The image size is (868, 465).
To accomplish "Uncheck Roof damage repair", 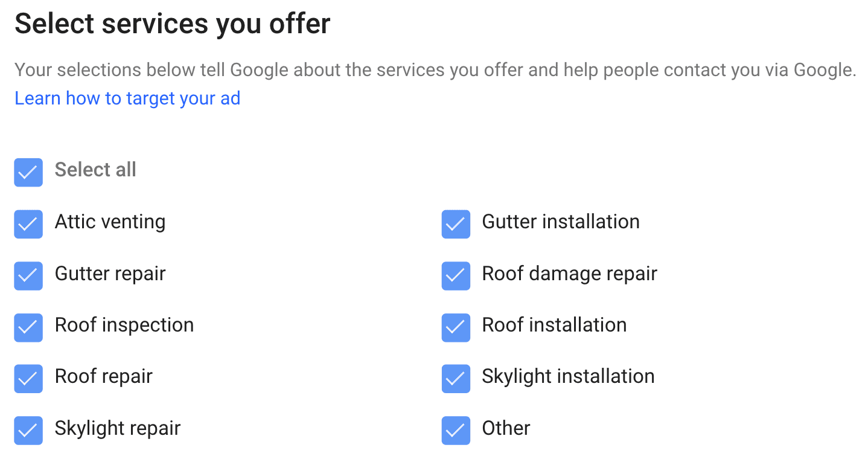I will point(456,276).
